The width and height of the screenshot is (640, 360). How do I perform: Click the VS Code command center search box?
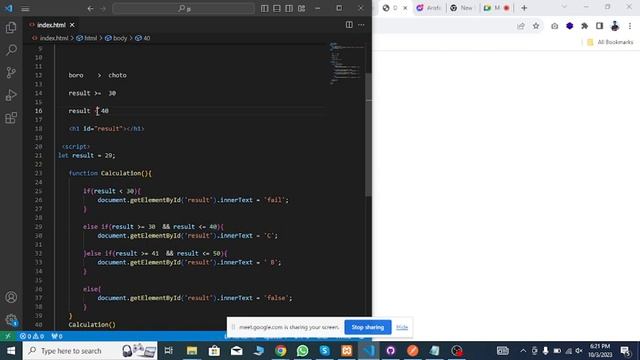coord(183,9)
